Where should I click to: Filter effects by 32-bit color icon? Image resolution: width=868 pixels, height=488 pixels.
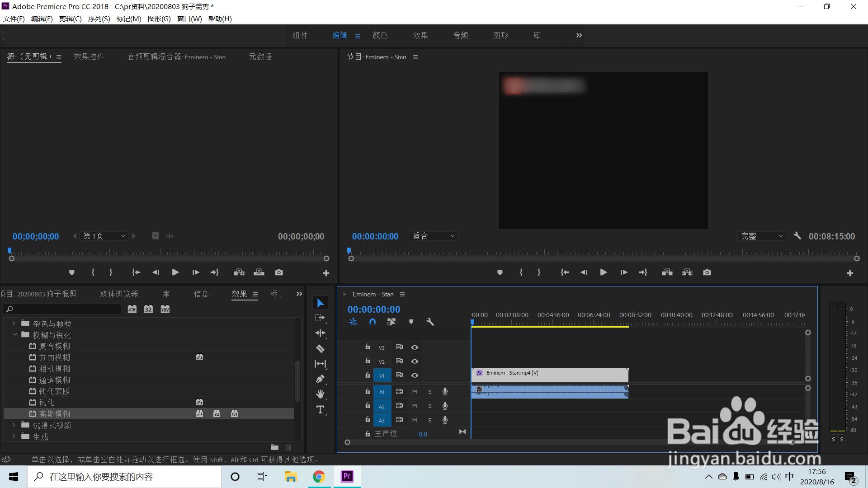[x=148, y=309]
